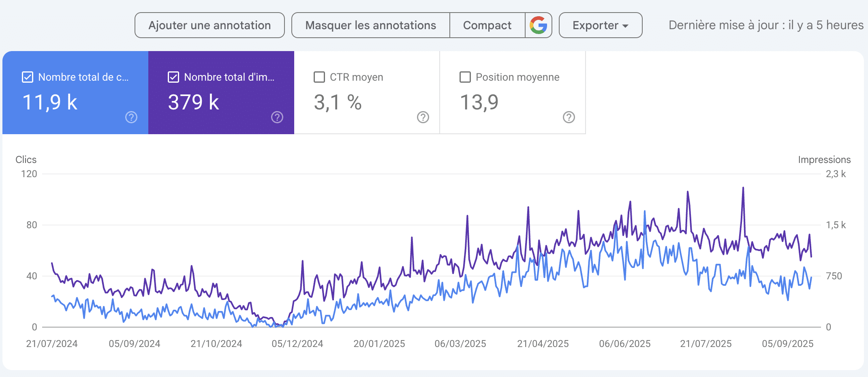The height and width of the screenshot is (377, 868).
Task: Open the Exporter menu
Action: click(x=600, y=25)
